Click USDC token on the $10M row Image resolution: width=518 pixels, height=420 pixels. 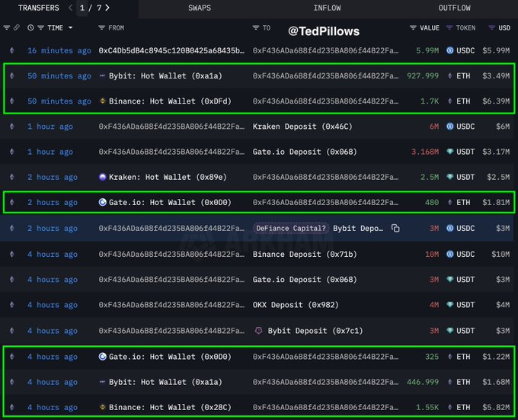(461, 254)
